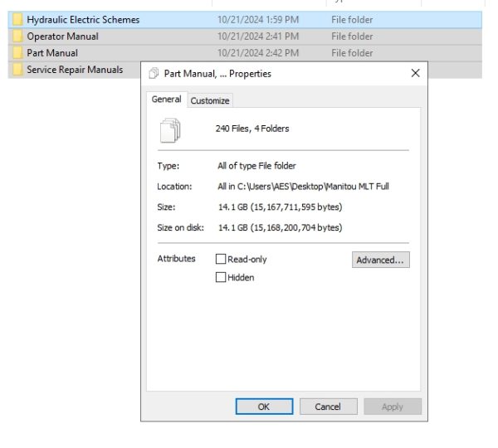This screenshot has height=448, width=498.
Task: Click the large stacked documents icon
Action: point(170,130)
